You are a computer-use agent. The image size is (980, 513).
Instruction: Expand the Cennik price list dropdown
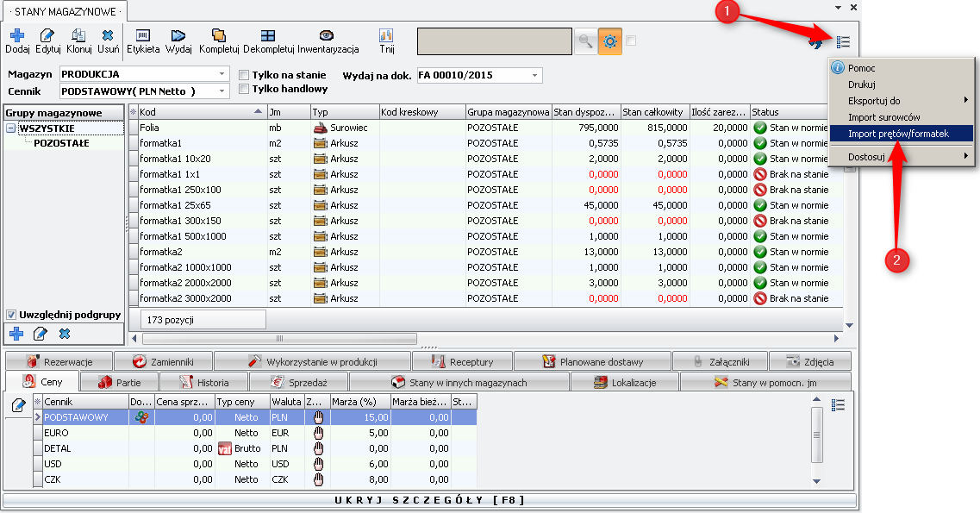(222, 91)
